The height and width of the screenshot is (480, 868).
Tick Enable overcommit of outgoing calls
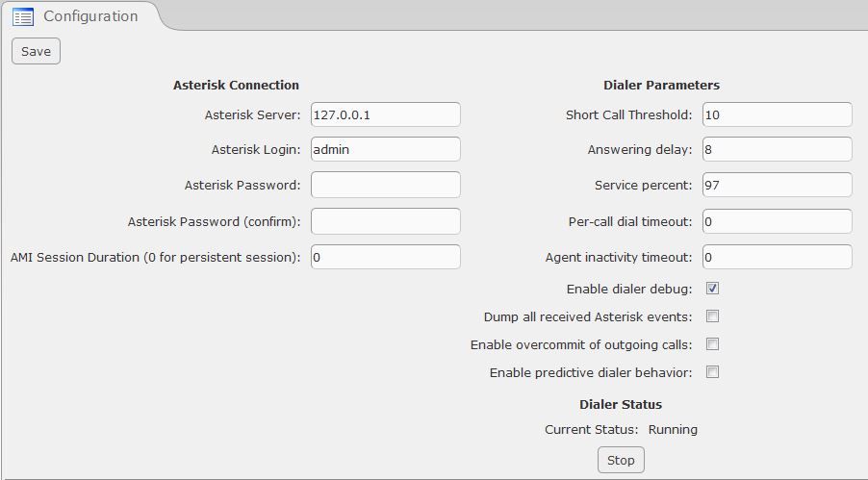pos(712,344)
